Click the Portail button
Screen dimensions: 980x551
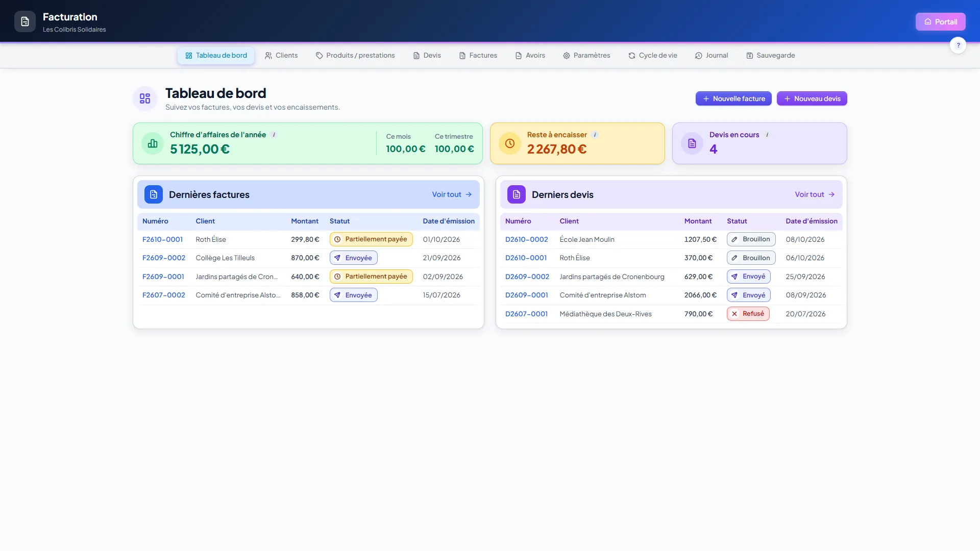[940, 21]
